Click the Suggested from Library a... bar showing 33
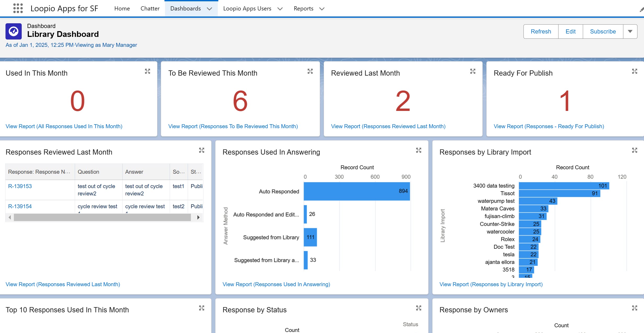 [x=306, y=260]
